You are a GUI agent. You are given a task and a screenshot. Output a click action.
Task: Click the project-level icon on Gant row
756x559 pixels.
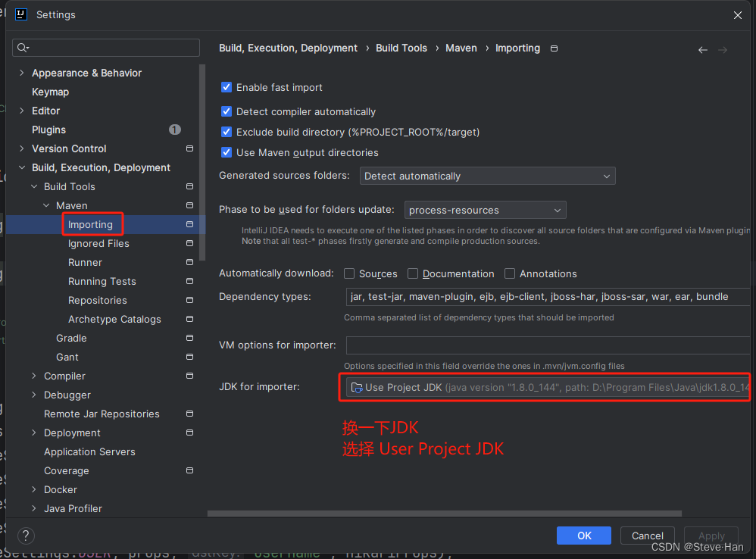[189, 357]
